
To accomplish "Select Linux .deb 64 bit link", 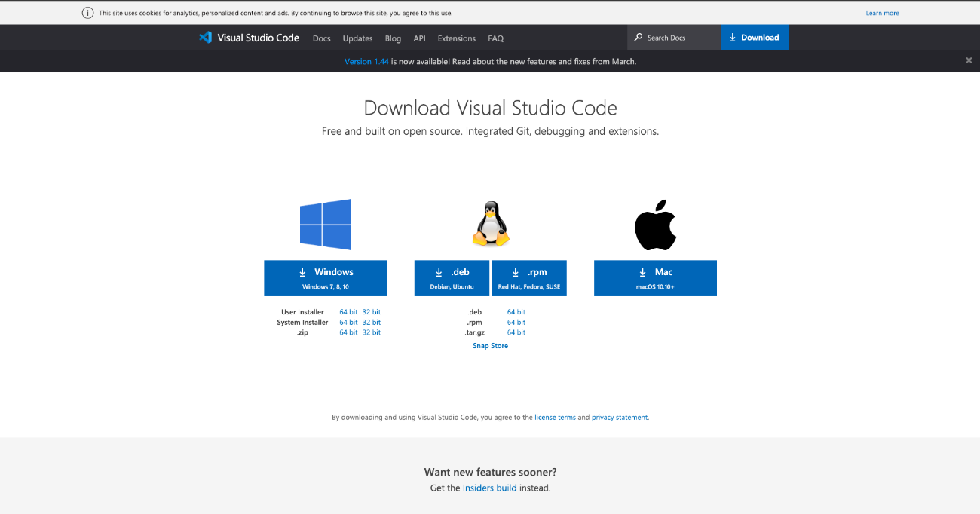I will point(516,312).
